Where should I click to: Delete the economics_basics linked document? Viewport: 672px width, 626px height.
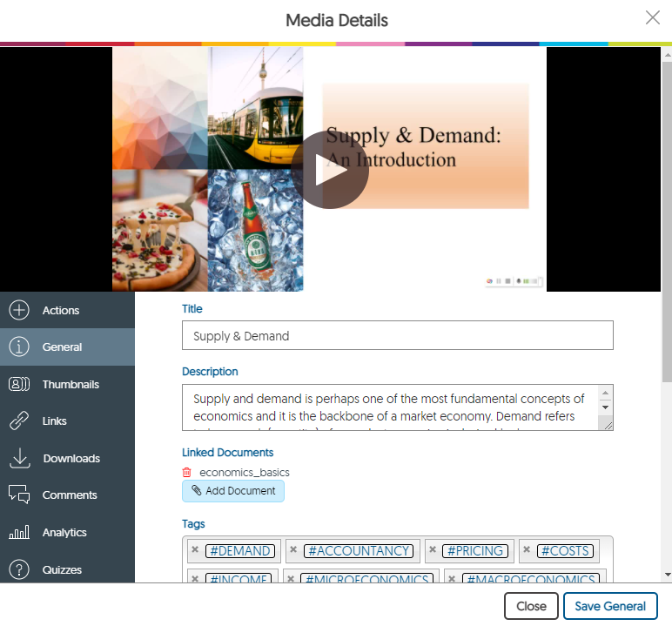click(187, 473)
